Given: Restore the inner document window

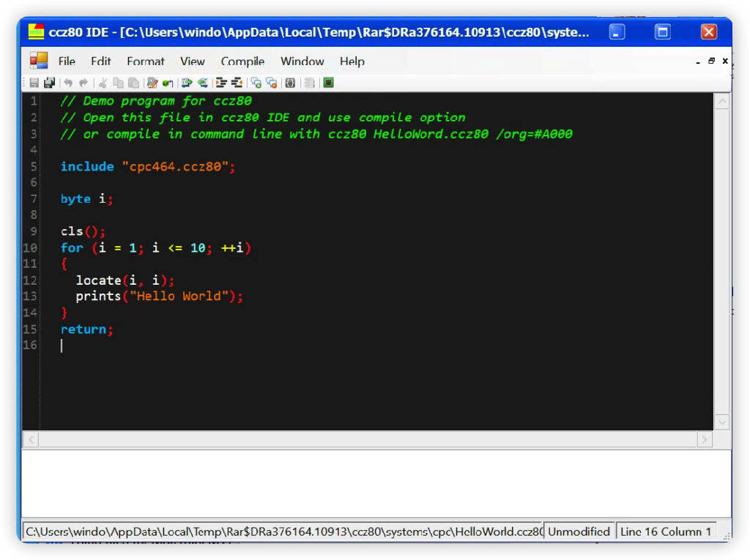Looking at the screenshot, I should point(711,61).
